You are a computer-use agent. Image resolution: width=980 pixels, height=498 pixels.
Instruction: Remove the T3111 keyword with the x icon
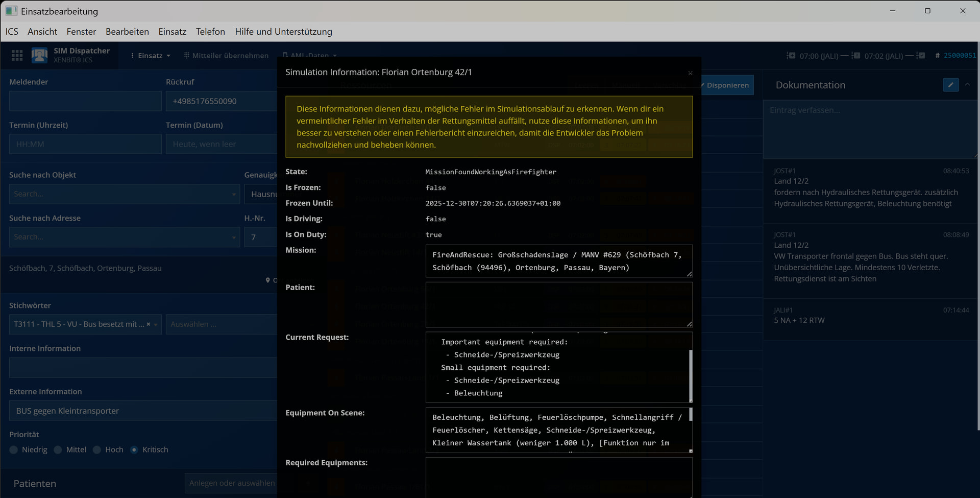click(x=149, y=324)
